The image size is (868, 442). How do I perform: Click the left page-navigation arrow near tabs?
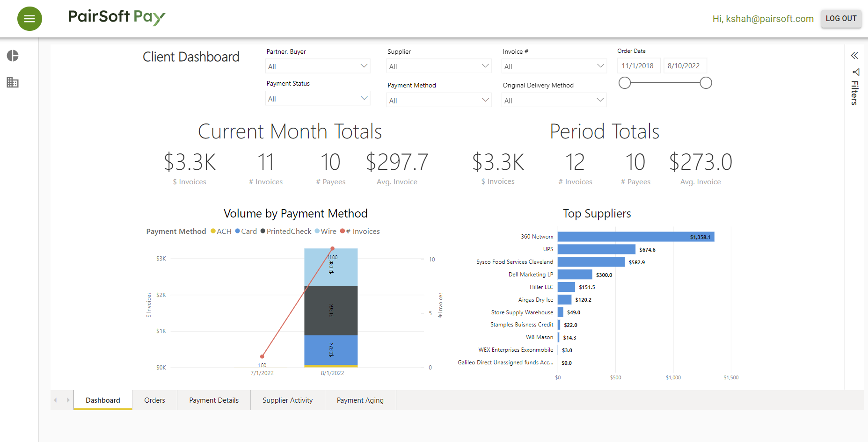(x=55, y=400)
